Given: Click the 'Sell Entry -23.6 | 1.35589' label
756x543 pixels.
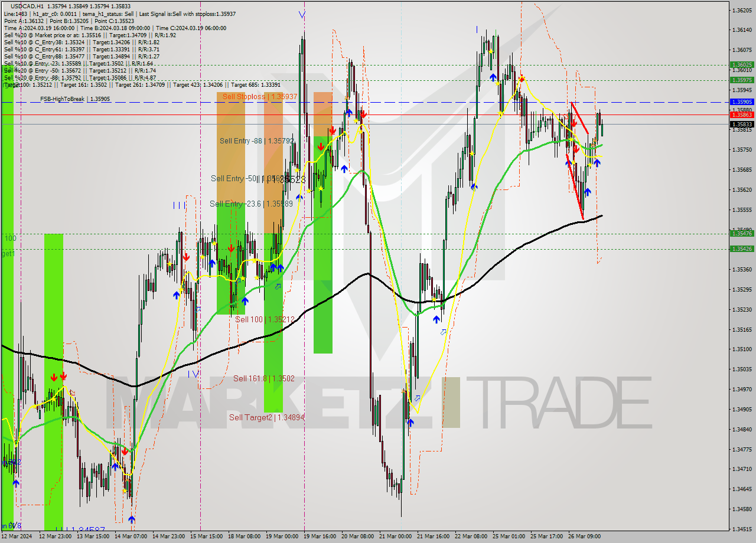Looking at the screenshot, I should [x=251, y=204].
